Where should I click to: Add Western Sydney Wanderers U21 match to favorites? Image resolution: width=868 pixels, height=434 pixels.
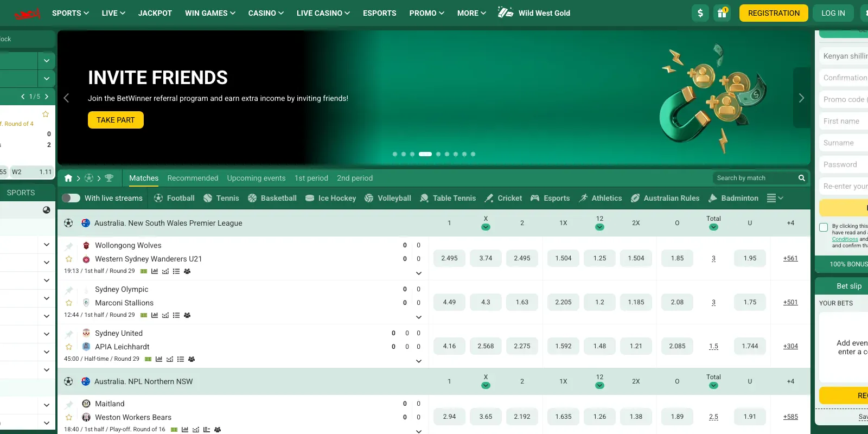(69, 259)
